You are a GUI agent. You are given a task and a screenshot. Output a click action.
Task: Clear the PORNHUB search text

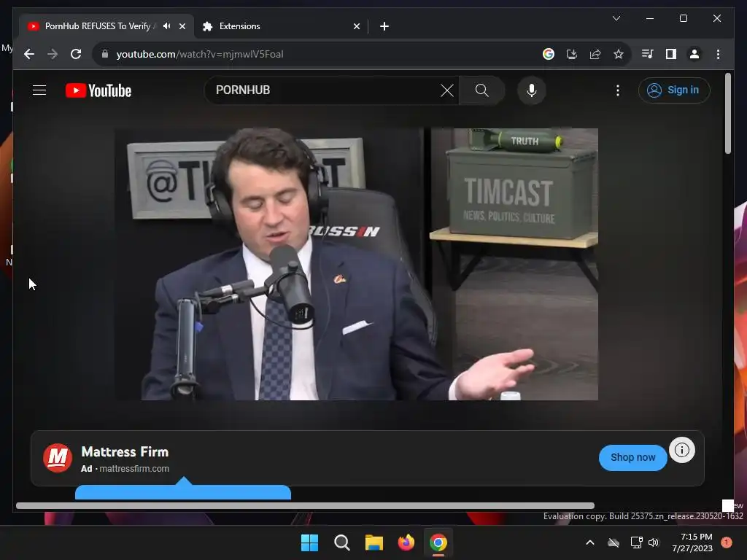pos(447,90)
